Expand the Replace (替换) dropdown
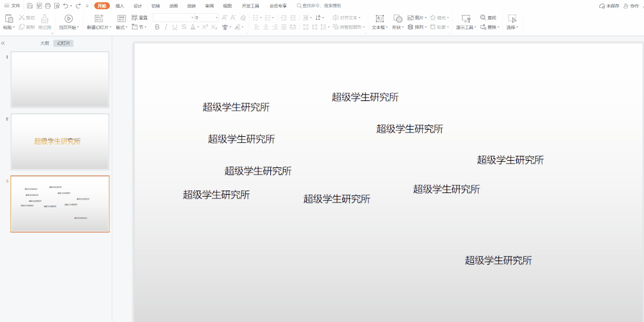This screenshot has height=322, width=644. pos(490,27)
